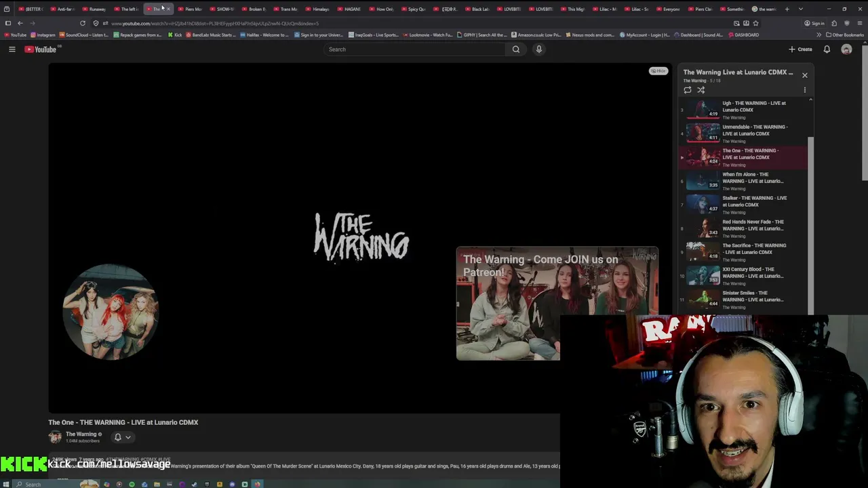This screenshot has width=868, height=488.
Task: Click the YouTube search input field
Action: pyautogui.click(x=416, y=49)
